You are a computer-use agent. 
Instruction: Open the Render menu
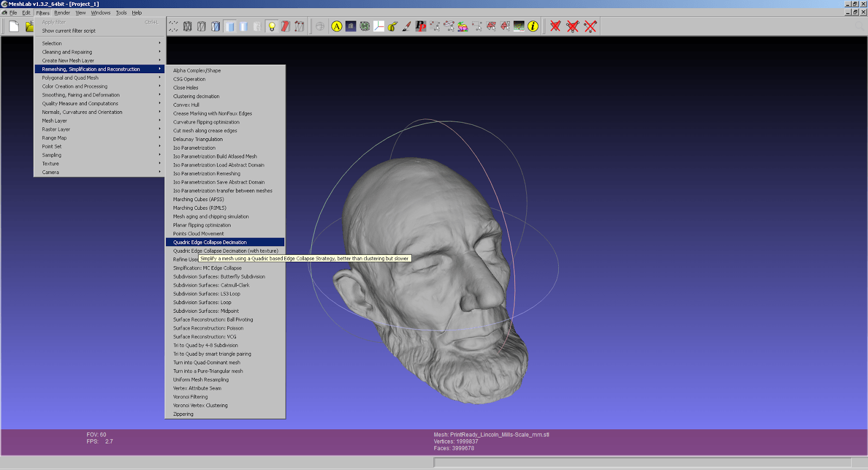click(62, 12)
